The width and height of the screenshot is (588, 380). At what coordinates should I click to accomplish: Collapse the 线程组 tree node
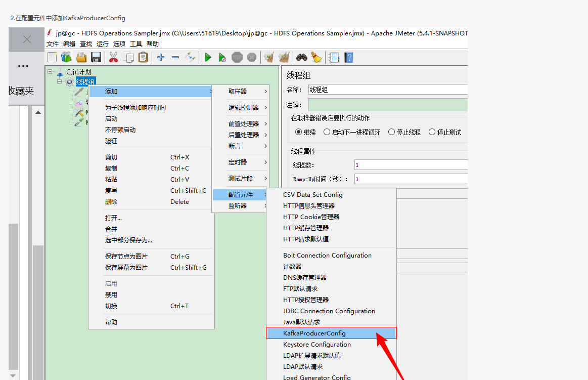click(60, 81)
